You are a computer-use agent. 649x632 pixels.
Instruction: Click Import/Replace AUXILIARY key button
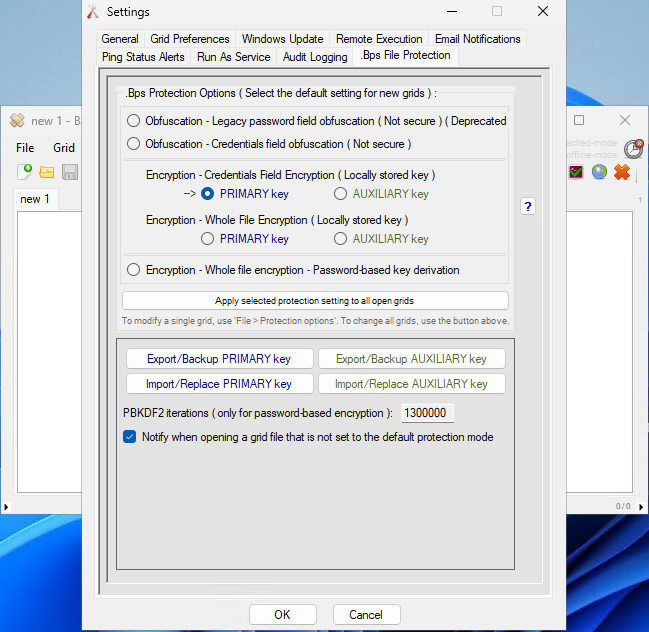[411, 384]
